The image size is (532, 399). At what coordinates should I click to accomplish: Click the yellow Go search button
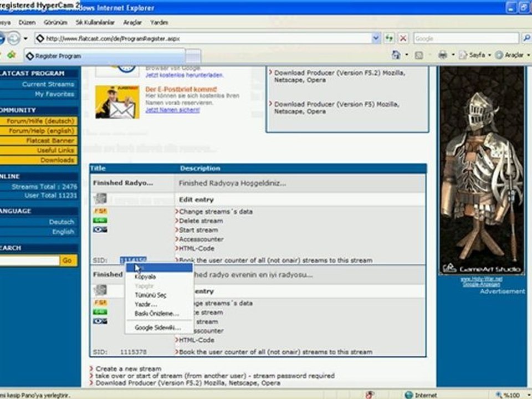(68, 260)
